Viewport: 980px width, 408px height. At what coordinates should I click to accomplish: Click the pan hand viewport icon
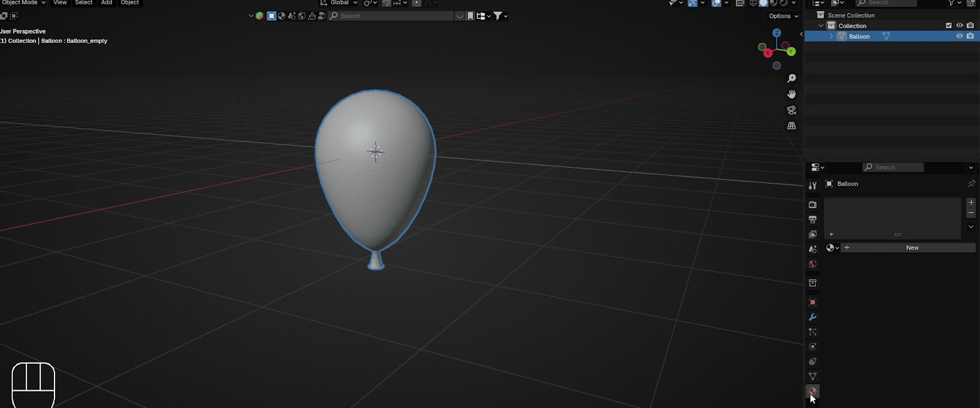(791, 94)
